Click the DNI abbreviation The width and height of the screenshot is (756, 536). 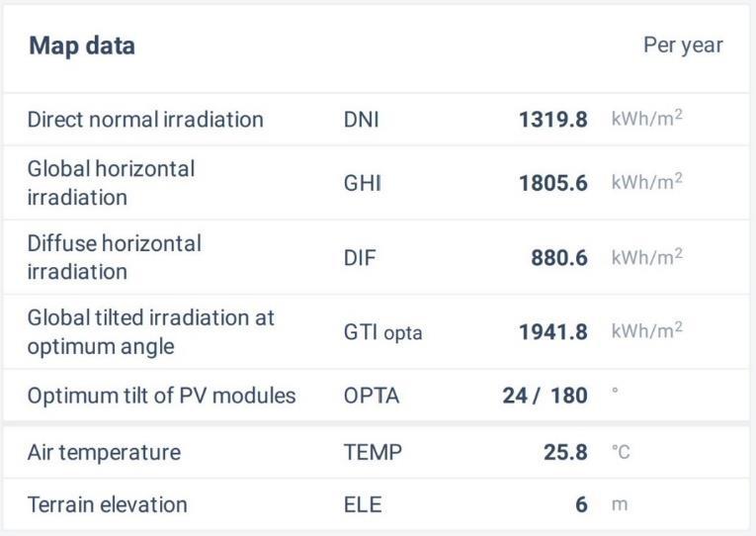pos(361,120)
